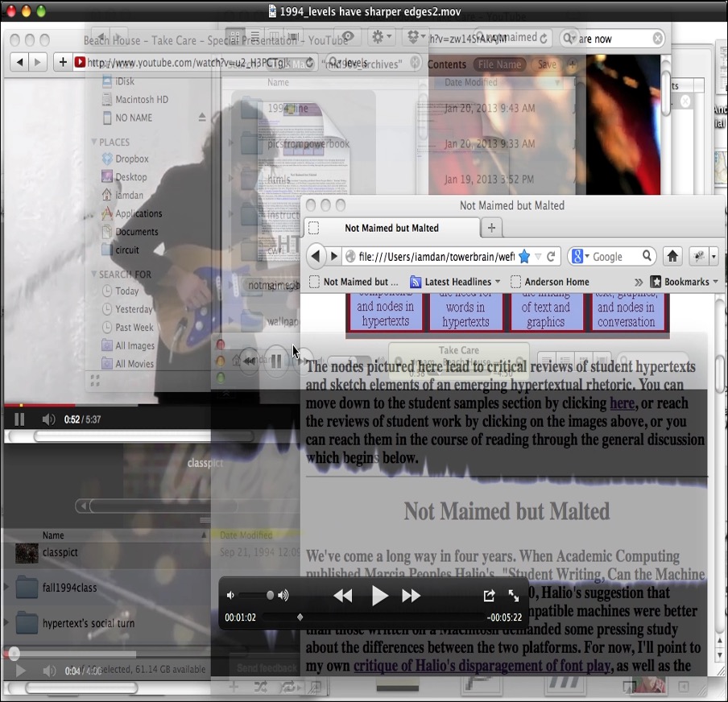Open Latest Headlines bookmark dropdown

(456, 282)
